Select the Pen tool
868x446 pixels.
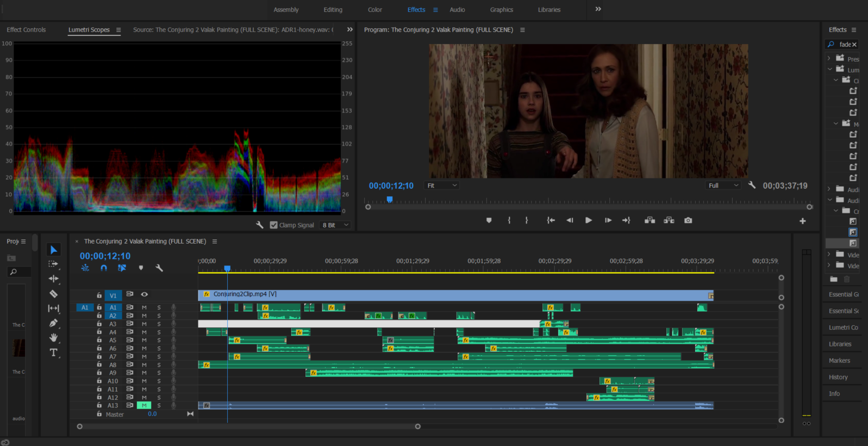click(53, 323)
